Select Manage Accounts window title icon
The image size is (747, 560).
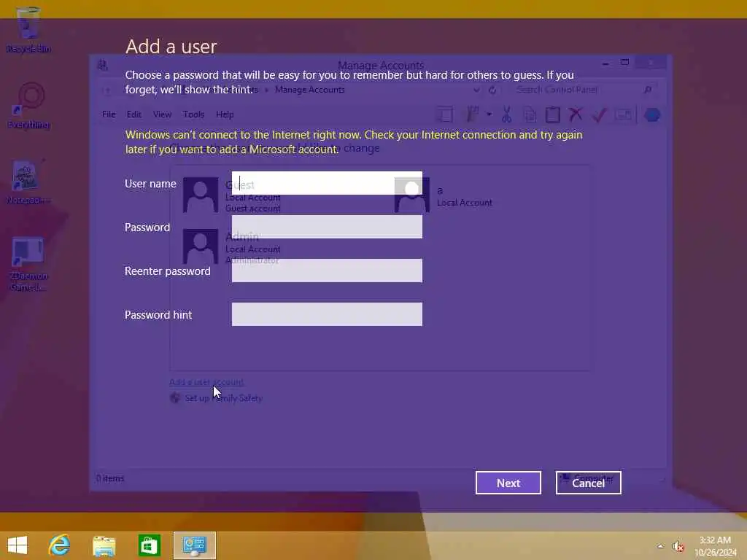click(x=102, y=65)
